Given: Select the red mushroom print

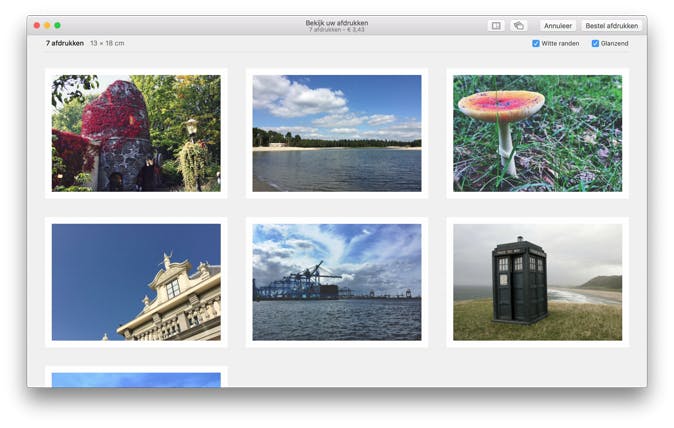Looking at the screenshot, I should pyautogui.click(x=537, y=133).
